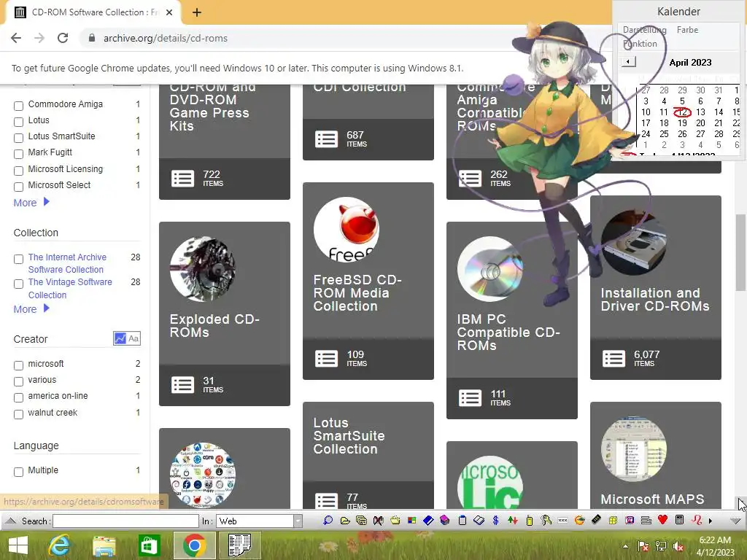Open the Farbe menu in Kalender
The width and height of the screenshot is (747, 560).
(687, 30)
